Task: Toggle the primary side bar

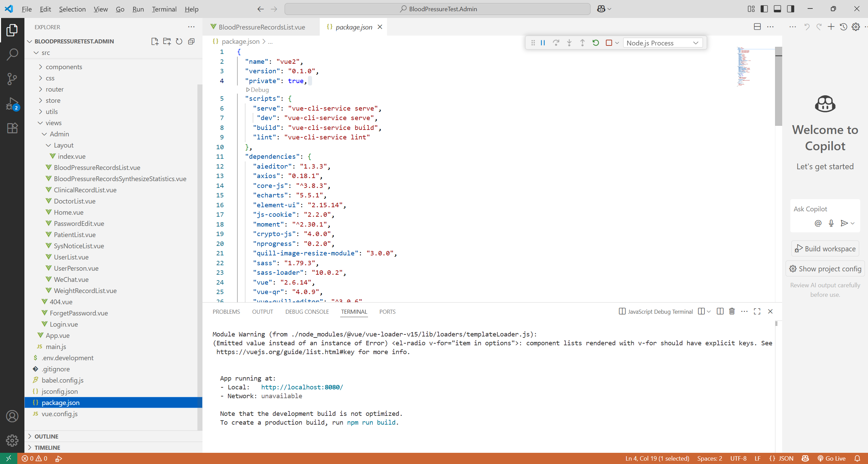Action: point(764,9)
